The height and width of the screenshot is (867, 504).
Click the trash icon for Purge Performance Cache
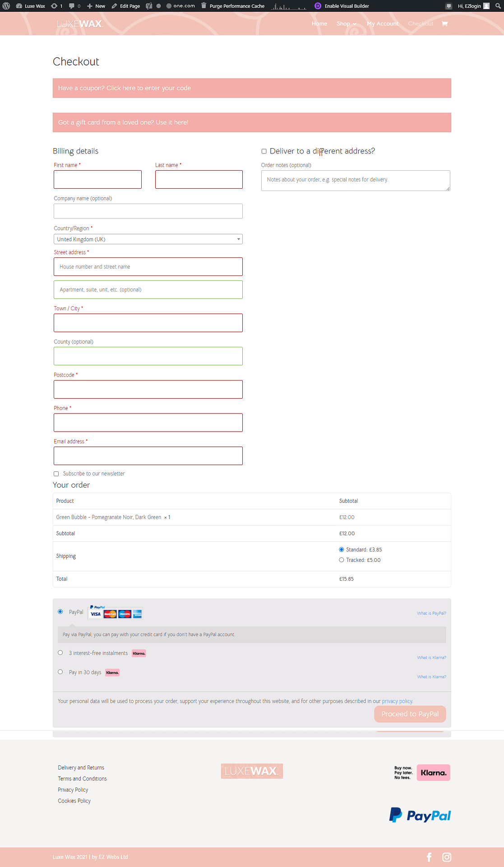204,6
